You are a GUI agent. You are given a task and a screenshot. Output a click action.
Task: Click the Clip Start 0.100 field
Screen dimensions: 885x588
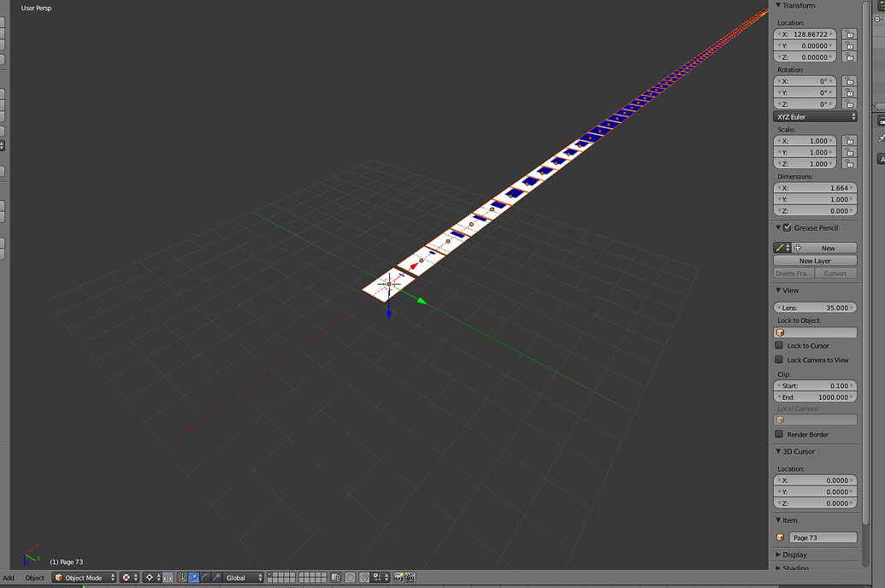point(815,385)
